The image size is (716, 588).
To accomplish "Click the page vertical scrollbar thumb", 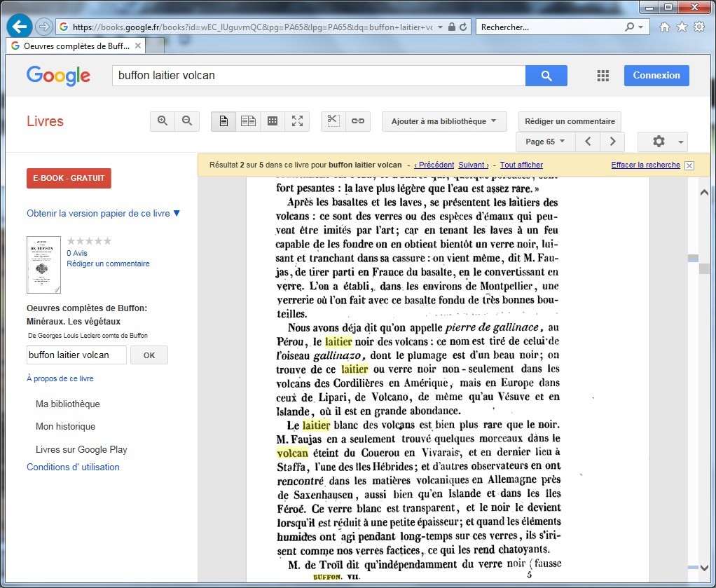I will point(703,268).
